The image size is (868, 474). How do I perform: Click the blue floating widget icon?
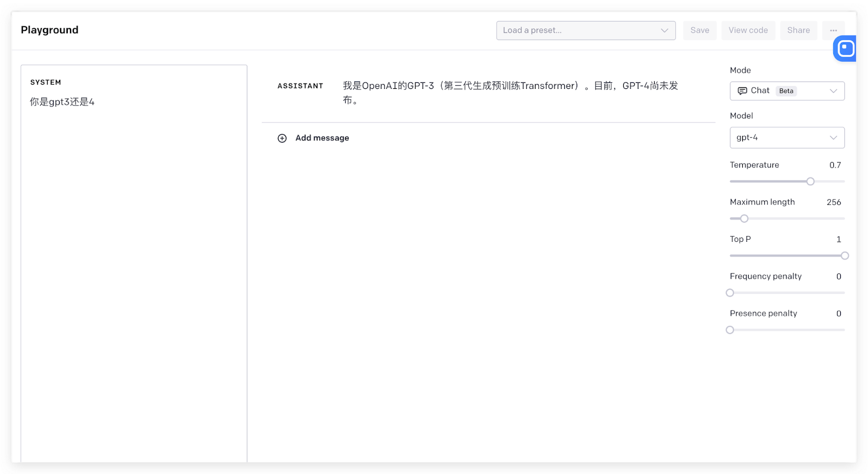[x=845, y=49]
